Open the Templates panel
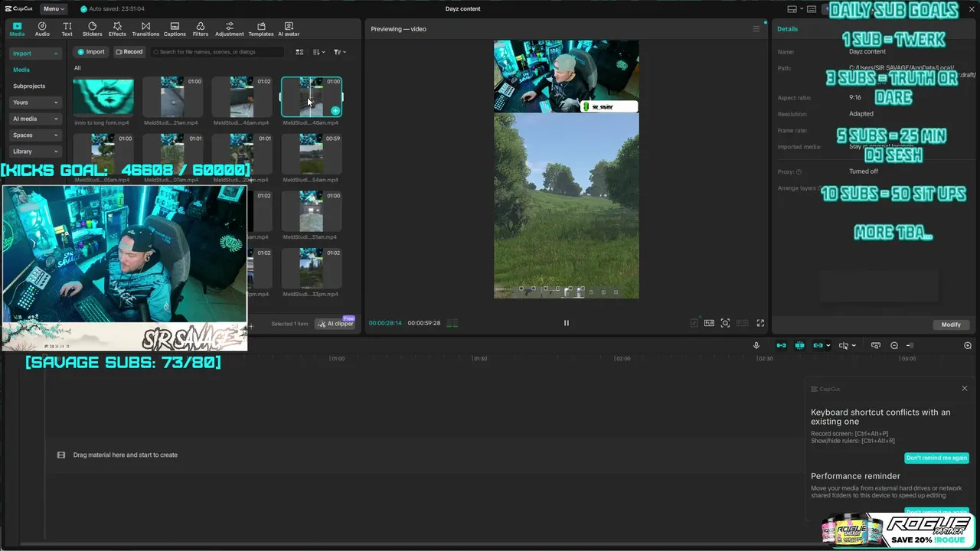This screenshot has width=980, height=551. coord(260,29)
